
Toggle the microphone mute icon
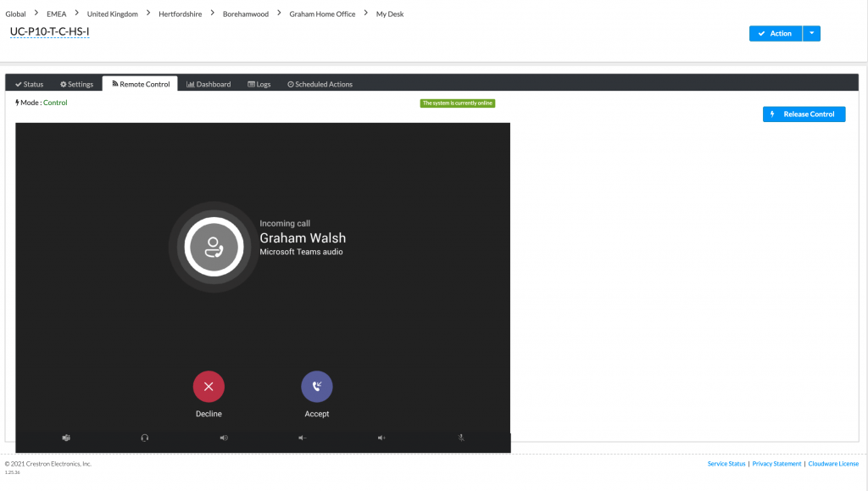pos(461,438)
